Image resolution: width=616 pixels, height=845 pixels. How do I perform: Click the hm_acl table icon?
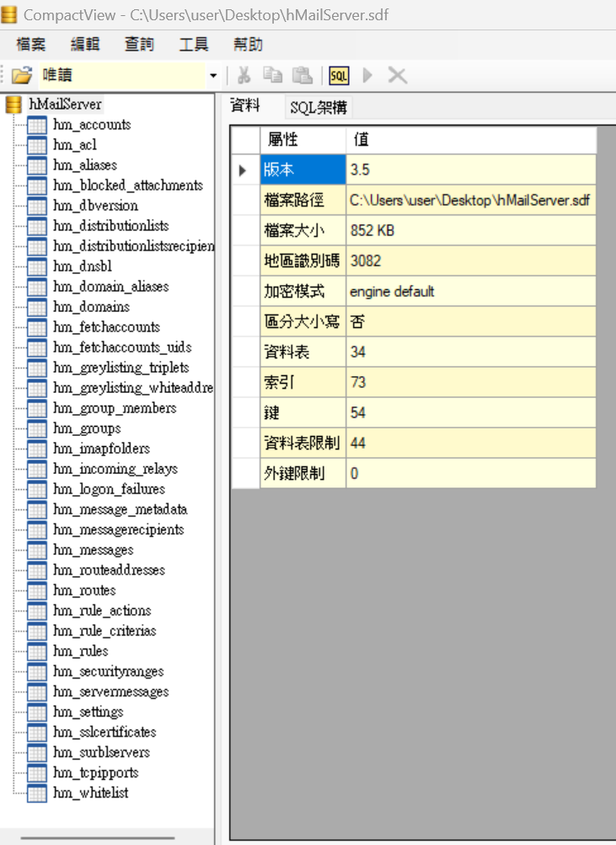(36, 145)
